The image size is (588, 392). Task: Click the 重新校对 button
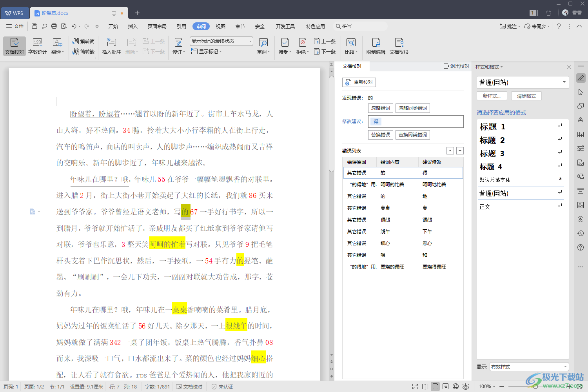359,82
